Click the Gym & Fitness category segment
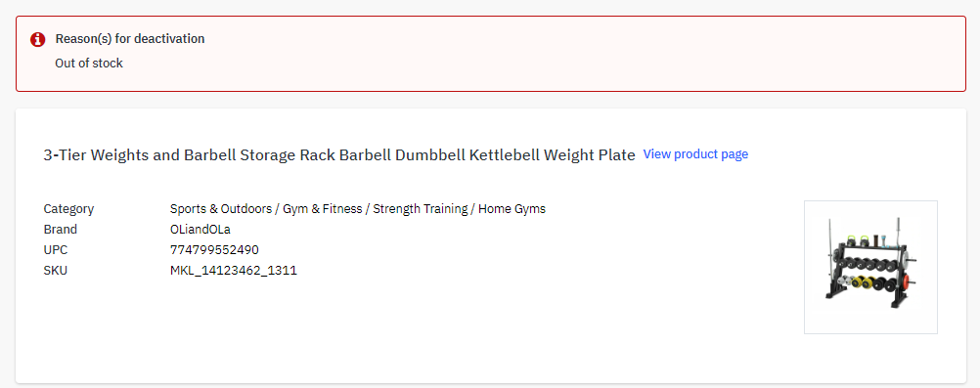Viewport: 980px width, 388px height. 323,209
